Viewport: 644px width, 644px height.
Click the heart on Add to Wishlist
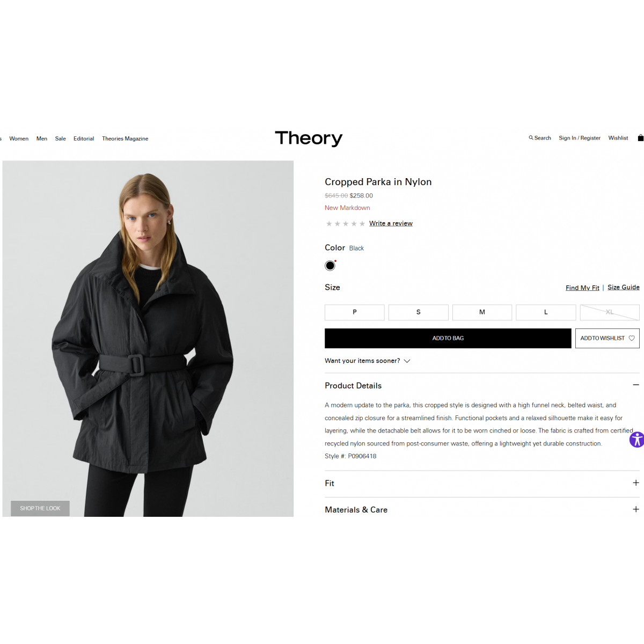click(x=632, y=338)
